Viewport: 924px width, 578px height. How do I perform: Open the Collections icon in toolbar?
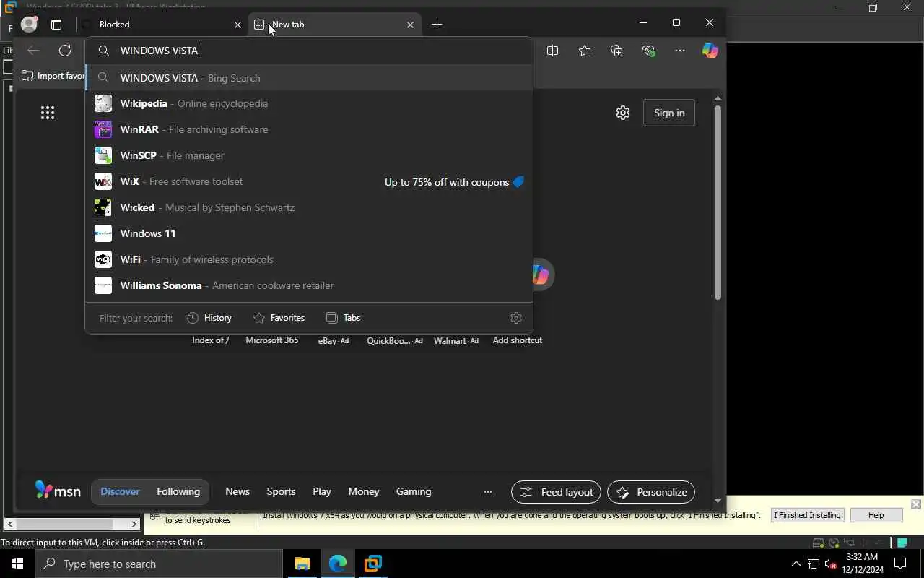pyautogui.click(x=616, y=51)
